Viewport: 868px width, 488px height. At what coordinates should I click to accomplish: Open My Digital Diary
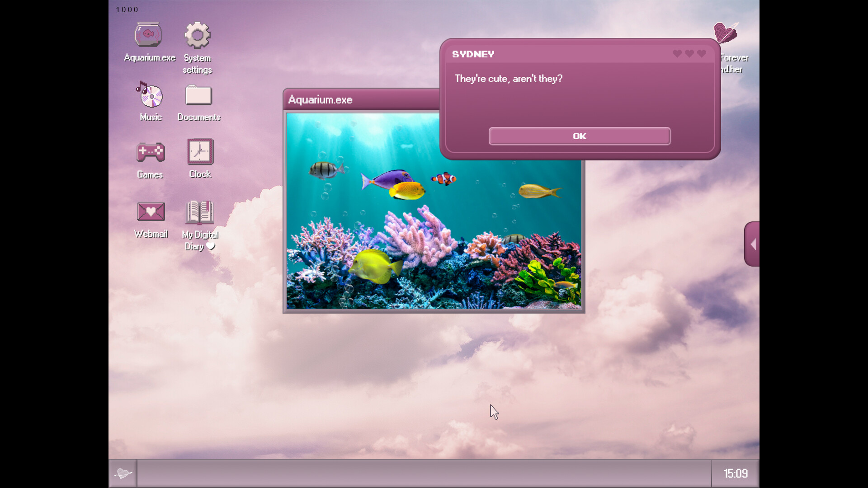pos(199,212)
